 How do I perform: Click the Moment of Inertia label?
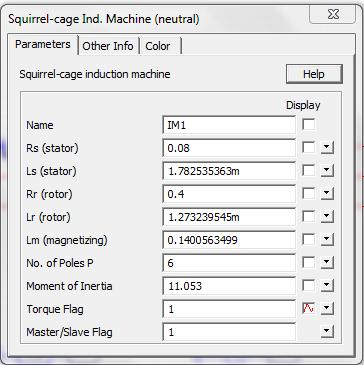pos(69,286)
